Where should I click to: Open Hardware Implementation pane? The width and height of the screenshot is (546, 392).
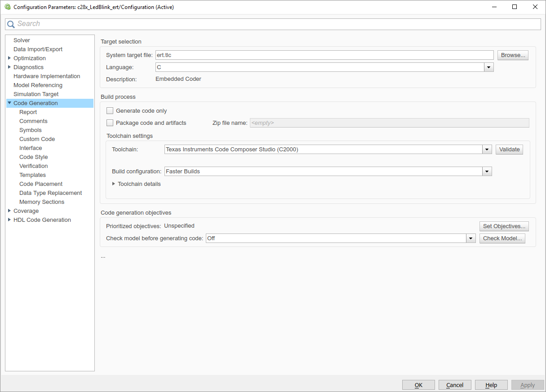47,76
